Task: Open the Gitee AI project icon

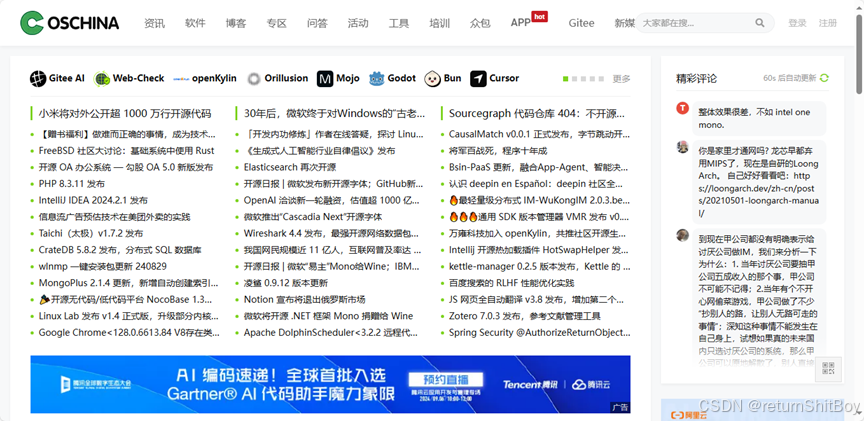Action: [x=38, y=79]
